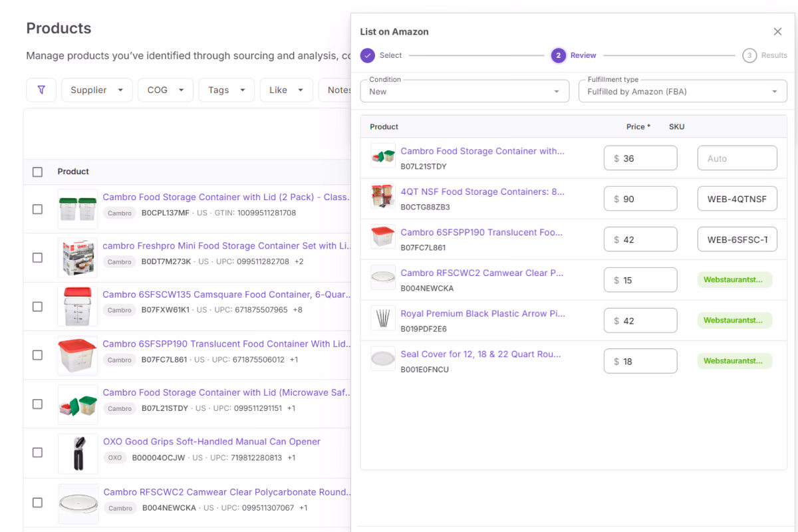Open Cambro 6SFSPP190 link in Products list

[226, 344]
